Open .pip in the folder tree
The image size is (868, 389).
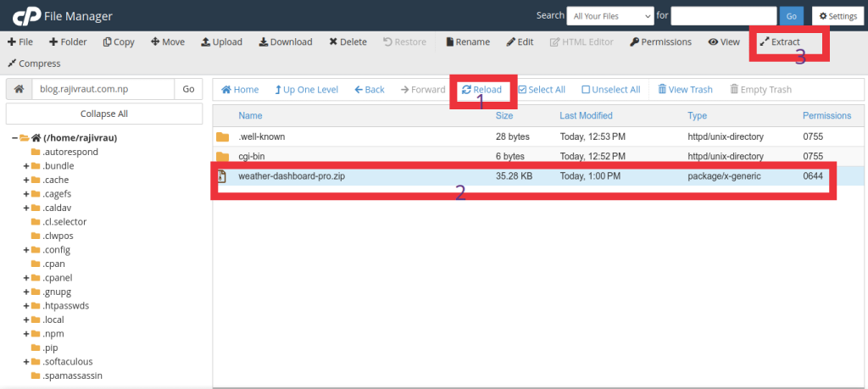pos(50,348)
